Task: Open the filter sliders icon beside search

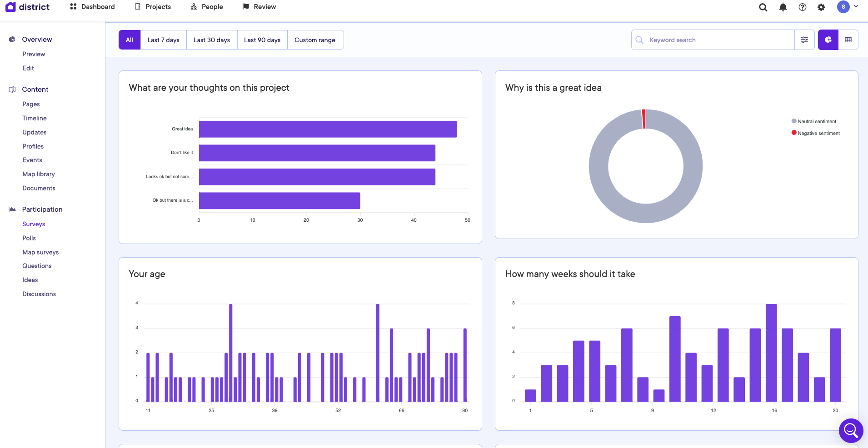Action: [804, 40]
